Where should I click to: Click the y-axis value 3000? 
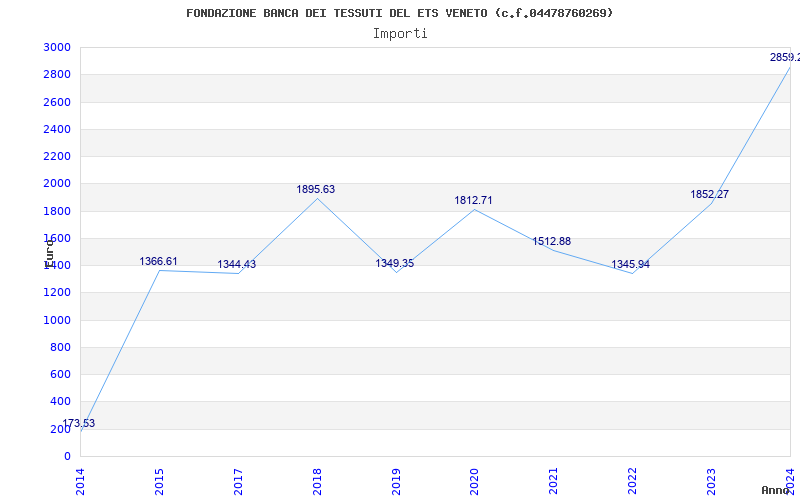pyautogui.click(x=57, y=47)
